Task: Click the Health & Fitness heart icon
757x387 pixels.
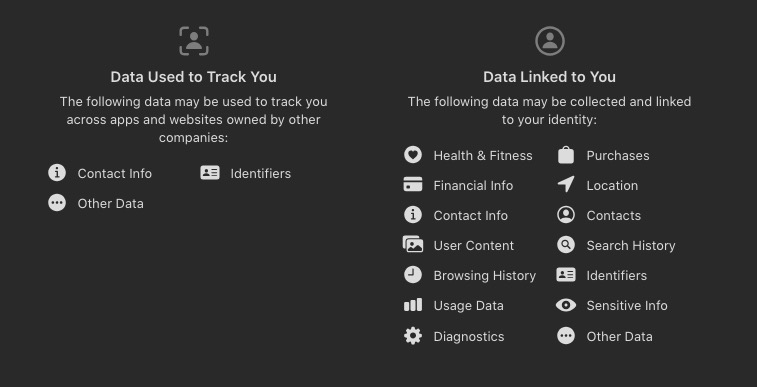Action: click(x=413, y=155)
